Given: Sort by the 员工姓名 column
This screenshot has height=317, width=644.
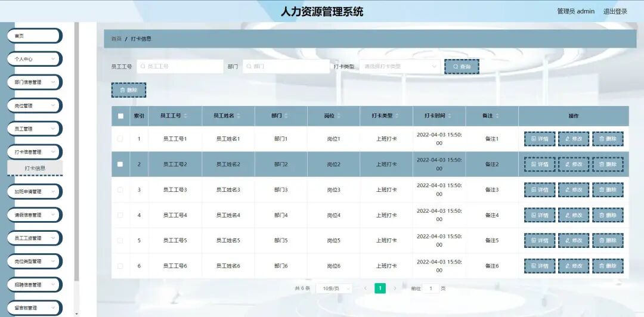Looking at the screenshot, I should pos(239,116).
